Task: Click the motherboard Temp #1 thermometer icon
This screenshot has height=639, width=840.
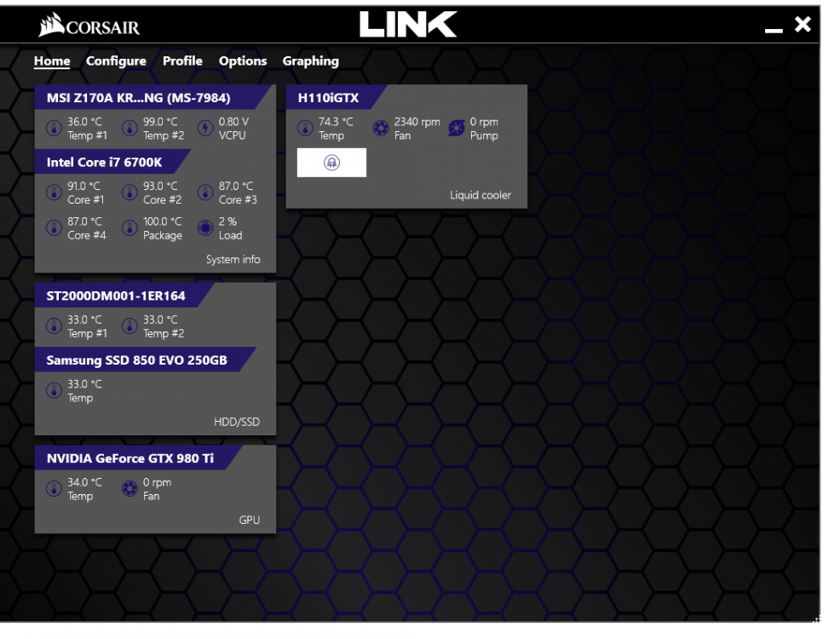Action: (54, 129)
